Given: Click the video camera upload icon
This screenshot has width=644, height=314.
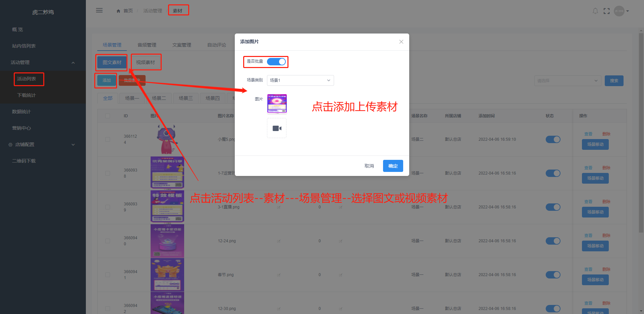Looking at the screenshot, I should point(277,128).
